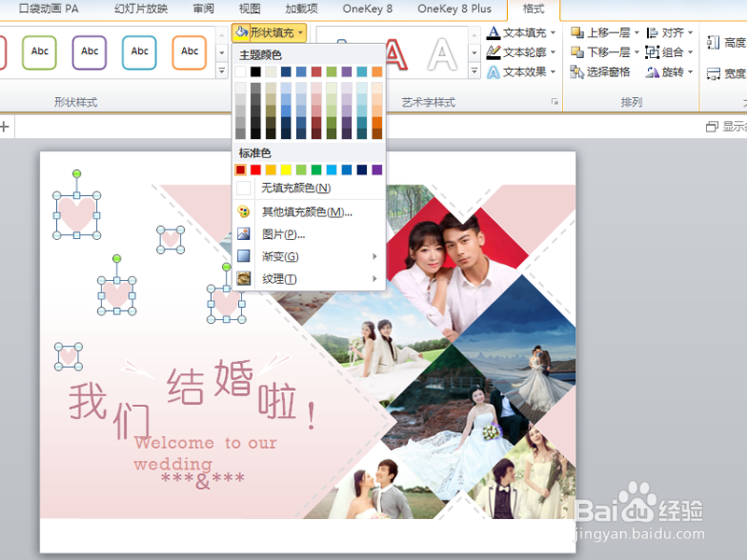Click the selection pane icon

577,73
